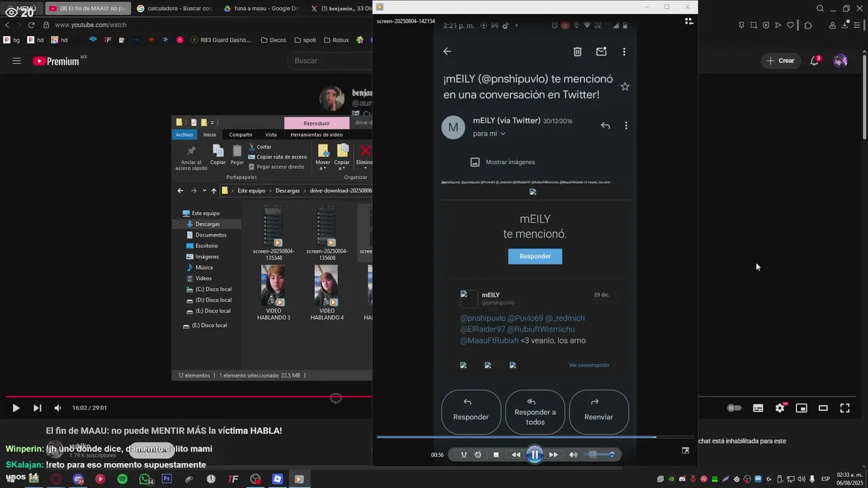The width and height of the screenshot is (868, 488).
Task: Open the browser extensions puzzle icon
Action: pyautogui.click(x=808, y=25)
